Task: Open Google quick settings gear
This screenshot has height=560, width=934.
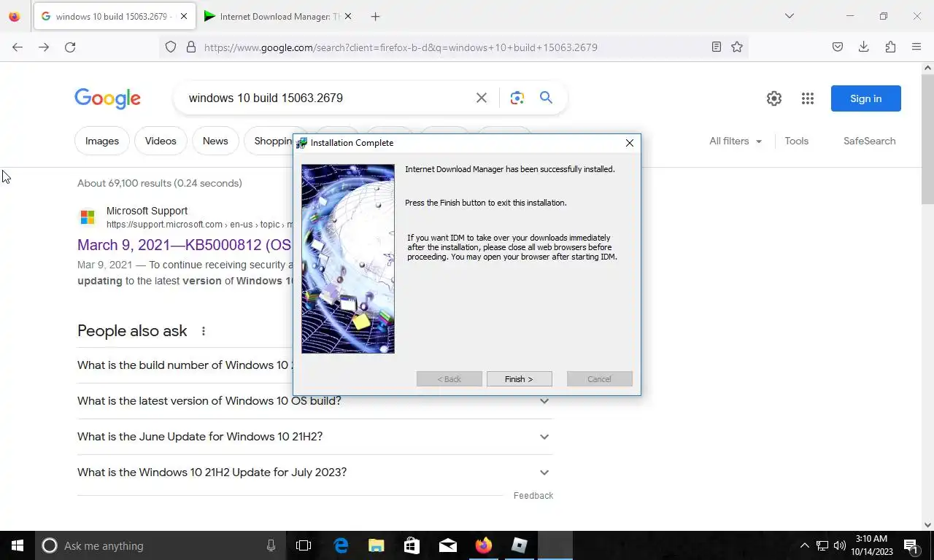Action: [x=774, y=98]
